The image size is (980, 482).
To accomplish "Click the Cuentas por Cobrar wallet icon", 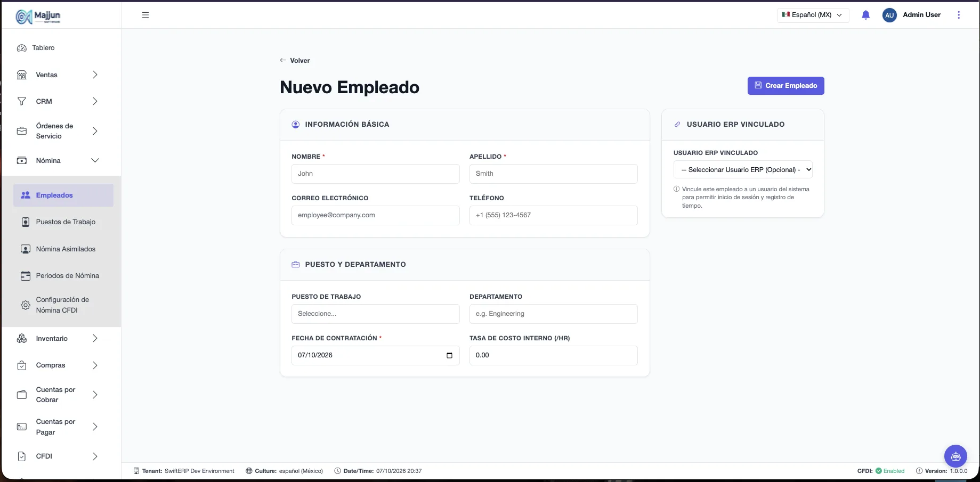I will click(x=22, y=395).
